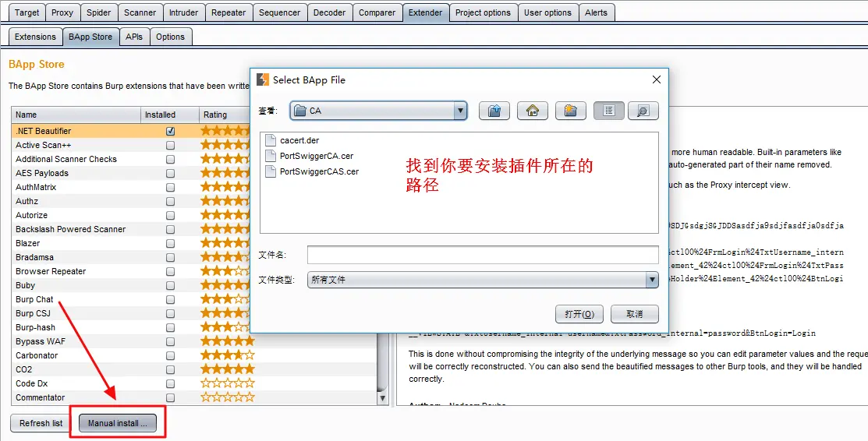Select cacert.der file icon
868x441 pixels.
271,140
